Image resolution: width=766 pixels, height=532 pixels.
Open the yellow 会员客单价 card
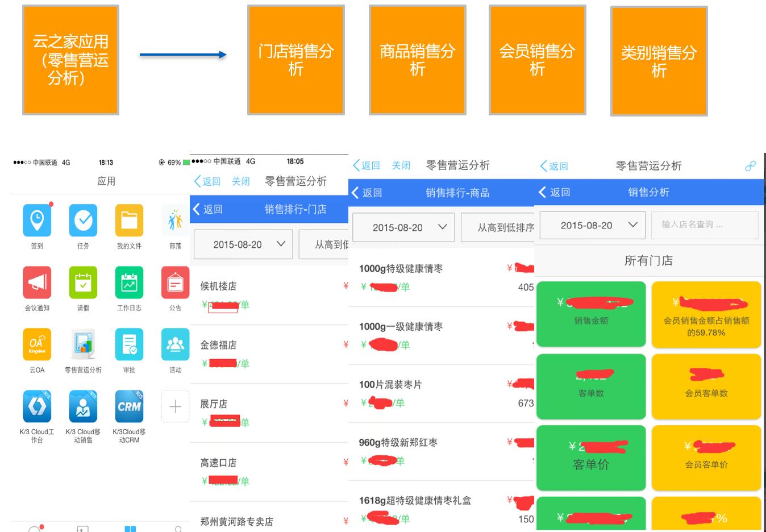[706, 458]
